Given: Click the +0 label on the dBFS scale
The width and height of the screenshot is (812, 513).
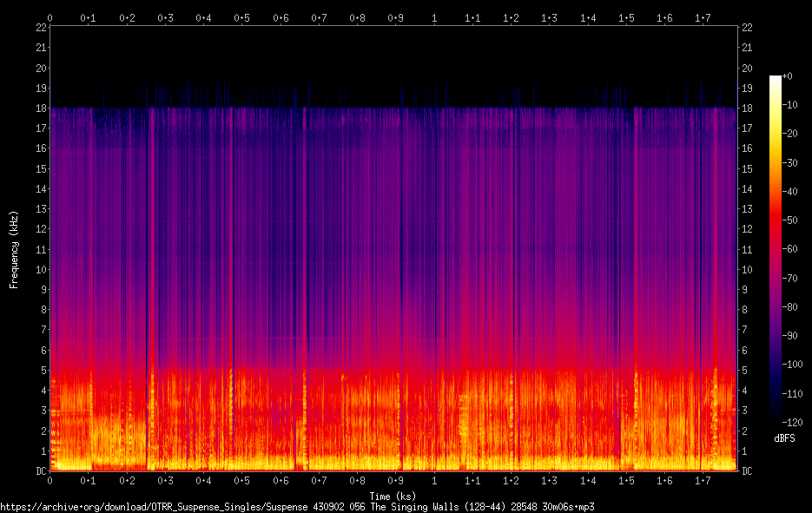Looking at the screenshot, I should tap(787, 76).
